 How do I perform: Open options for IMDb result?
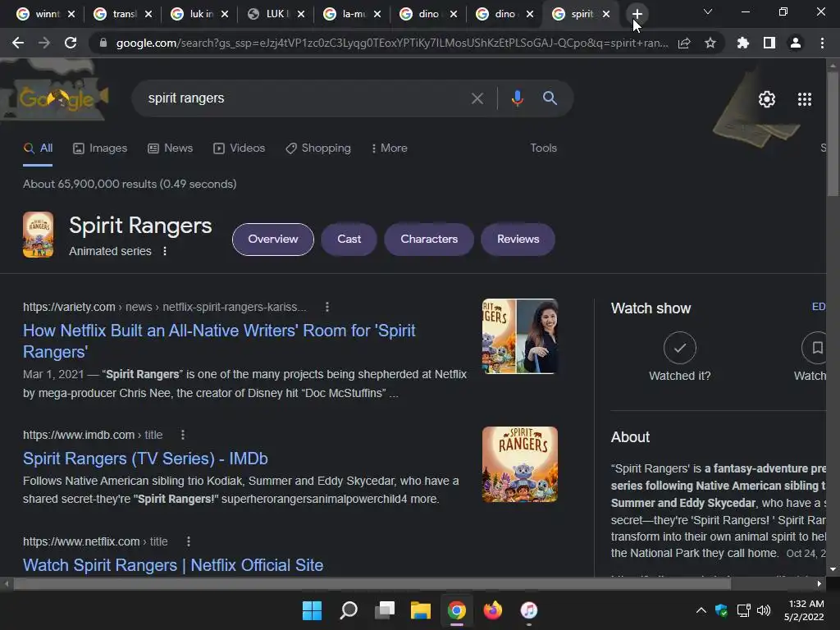click(183, 435)
